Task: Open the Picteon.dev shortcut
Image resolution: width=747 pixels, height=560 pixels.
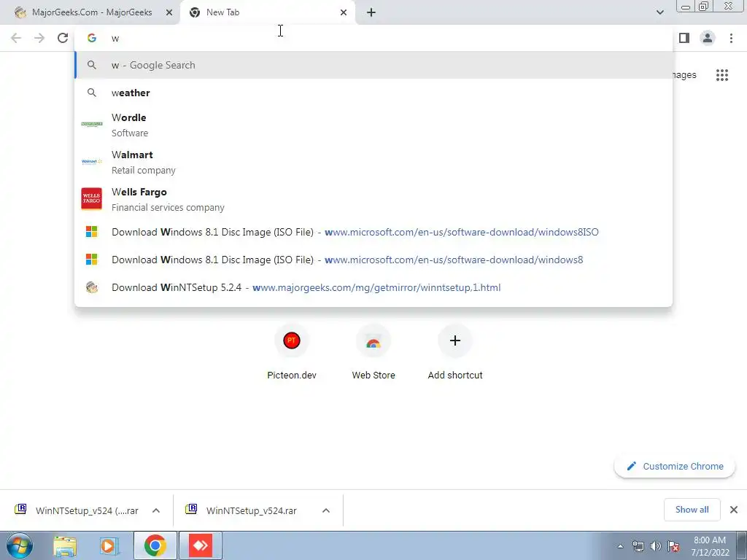Action: point(292,352)
